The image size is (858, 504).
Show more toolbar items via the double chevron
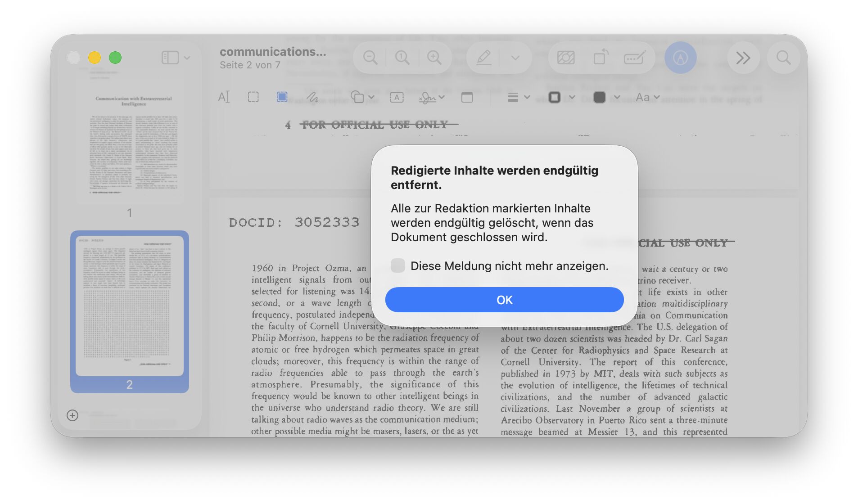tap(743, 58)
